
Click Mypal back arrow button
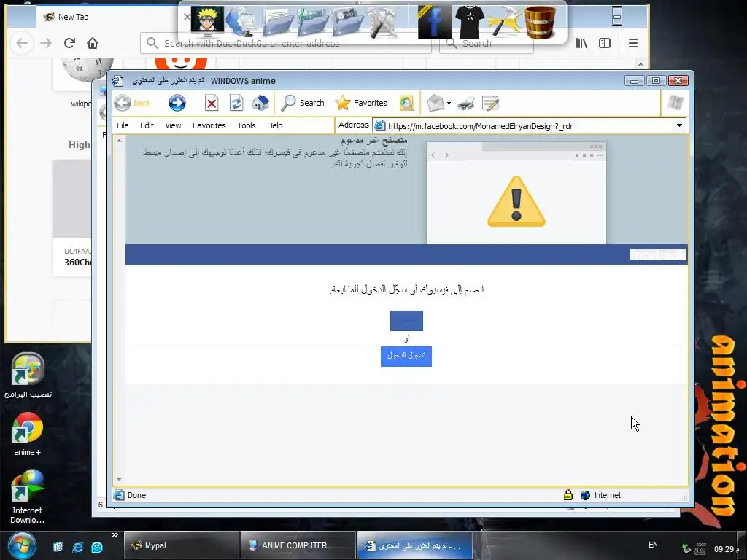[22, 43]
